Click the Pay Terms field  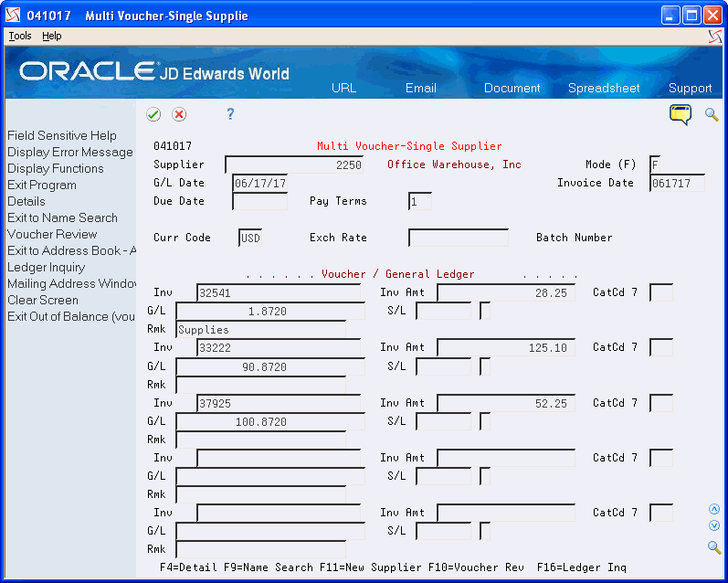click(419, 201)
